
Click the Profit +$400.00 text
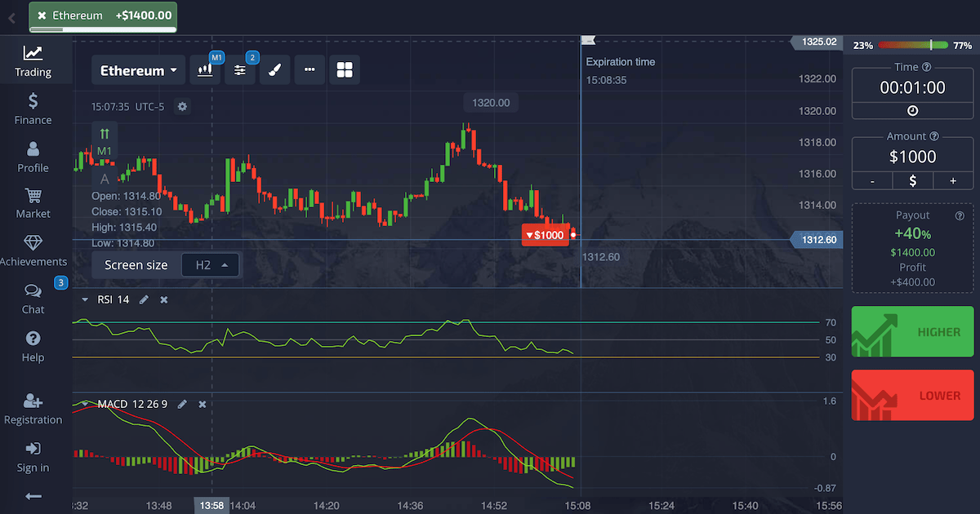[912, 275]
